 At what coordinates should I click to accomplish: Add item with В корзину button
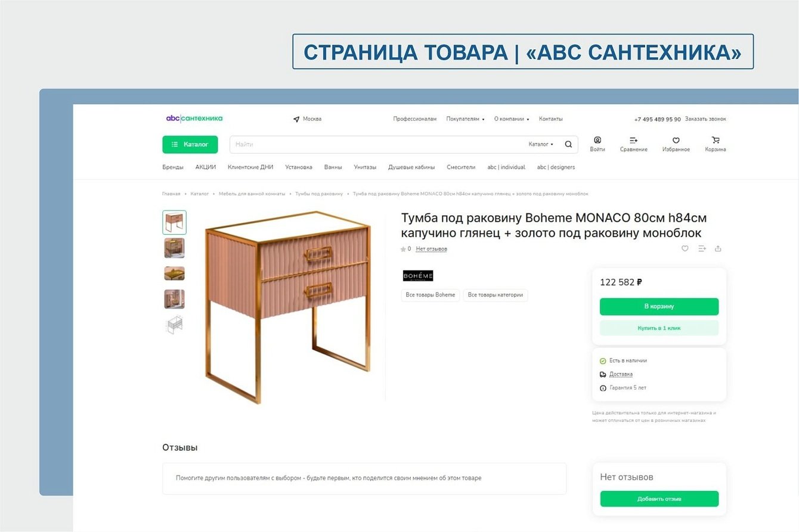pyautogui.click(x=659, y=306)
